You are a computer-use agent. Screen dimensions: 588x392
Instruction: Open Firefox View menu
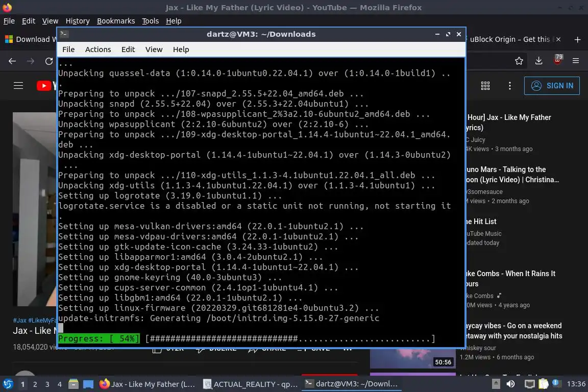tap(50, 21)
